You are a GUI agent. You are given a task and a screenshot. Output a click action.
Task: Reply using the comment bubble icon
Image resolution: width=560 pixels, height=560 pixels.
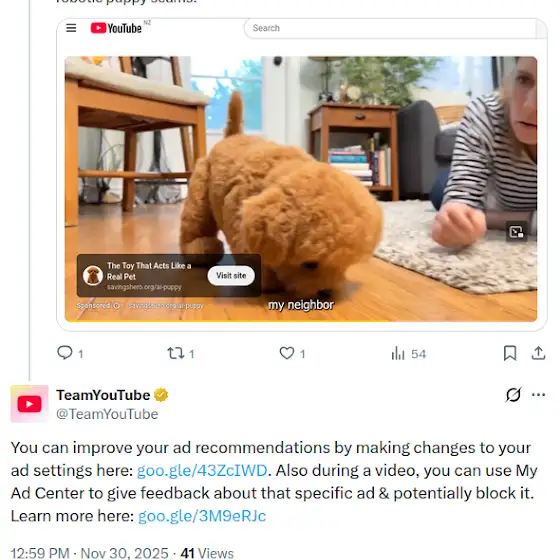(65, 353)
